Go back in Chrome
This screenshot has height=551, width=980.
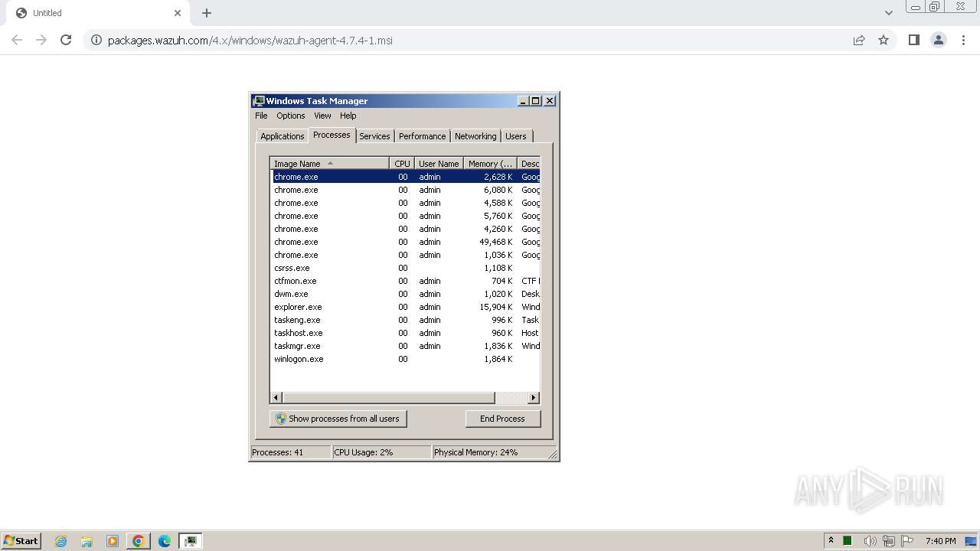tap(17, 40)
